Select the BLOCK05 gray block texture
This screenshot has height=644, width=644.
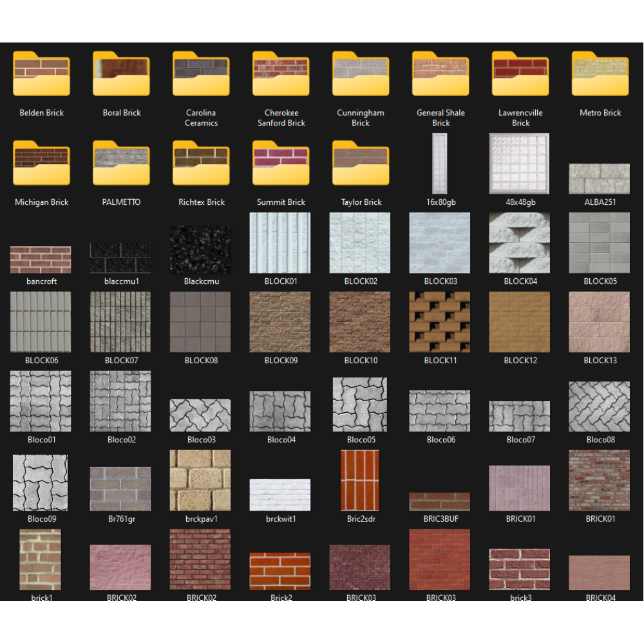click(x=599, y=243)
